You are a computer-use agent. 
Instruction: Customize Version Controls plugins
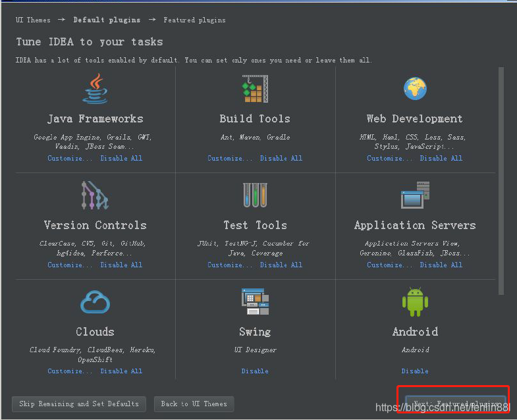[70, 265]
